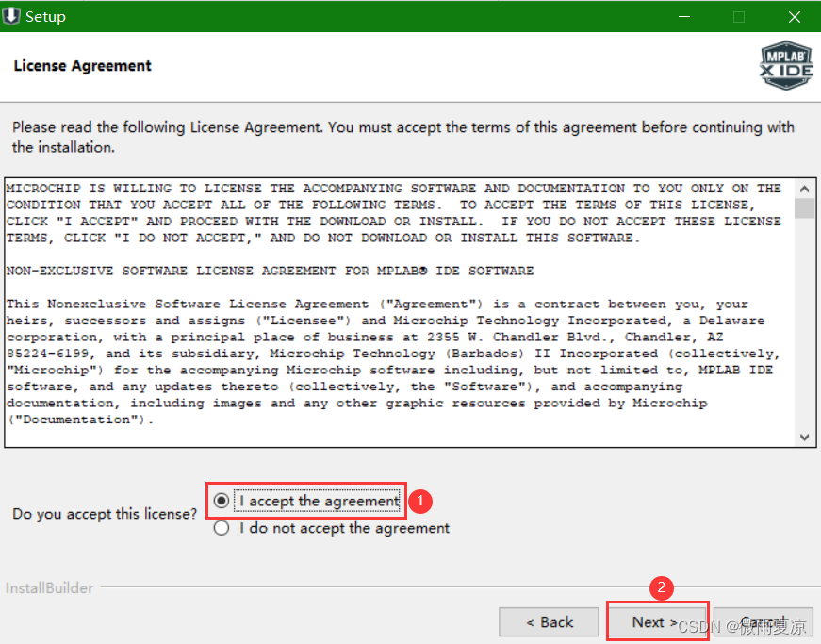Cancel the setup installation

764,622
